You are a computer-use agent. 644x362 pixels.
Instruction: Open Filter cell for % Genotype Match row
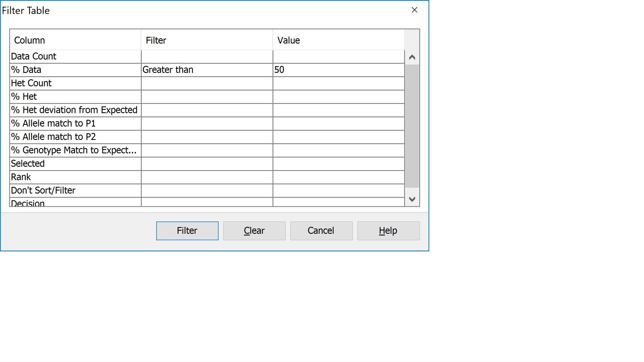pyautogui.click(x=207, y=150)
